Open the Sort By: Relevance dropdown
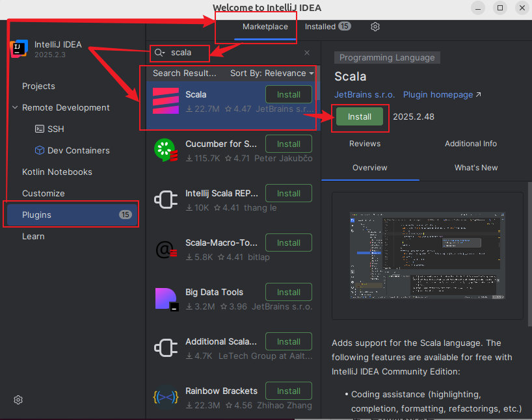Screen dimensions: 532x420 [x=272, y=73]
